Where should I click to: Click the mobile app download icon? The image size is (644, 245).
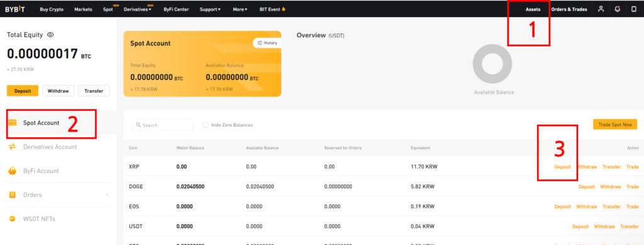pyautogui.click(x=634, y=9)
